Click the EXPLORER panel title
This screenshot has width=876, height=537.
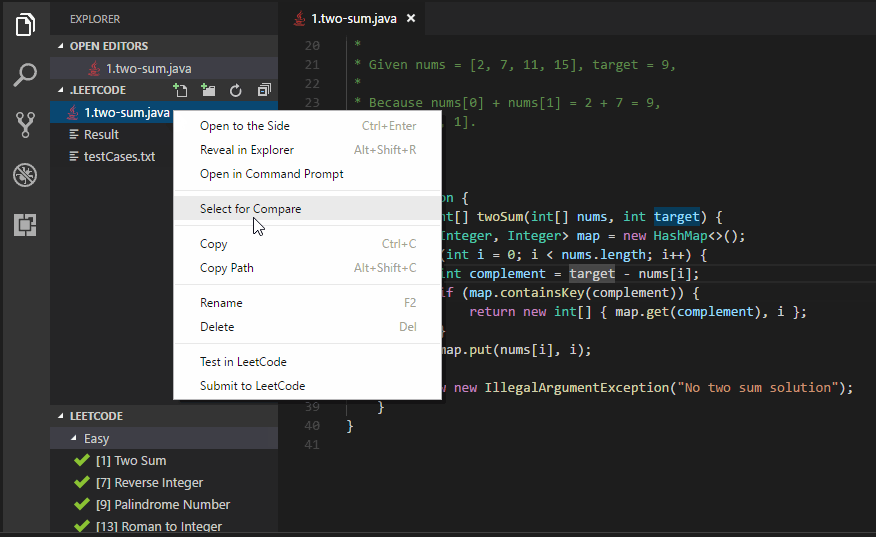pyautogui.click(x=95, y=19)
